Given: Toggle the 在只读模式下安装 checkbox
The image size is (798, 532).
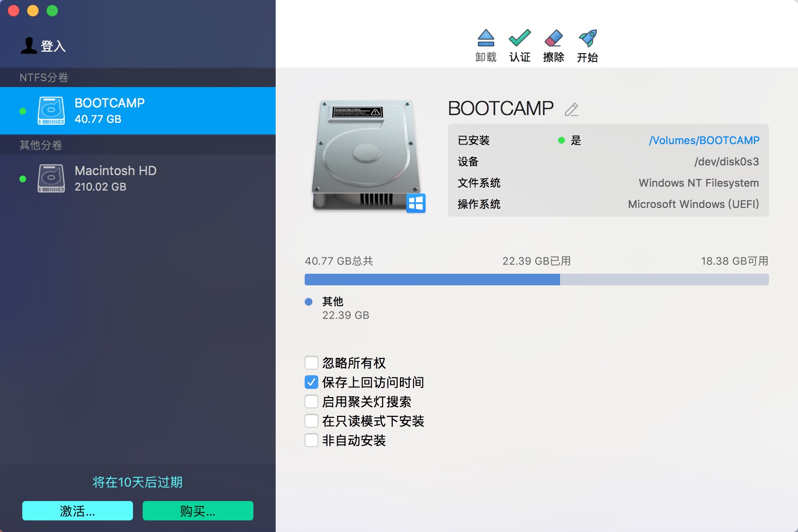Looking at the screenshot, I should point(311,421).
